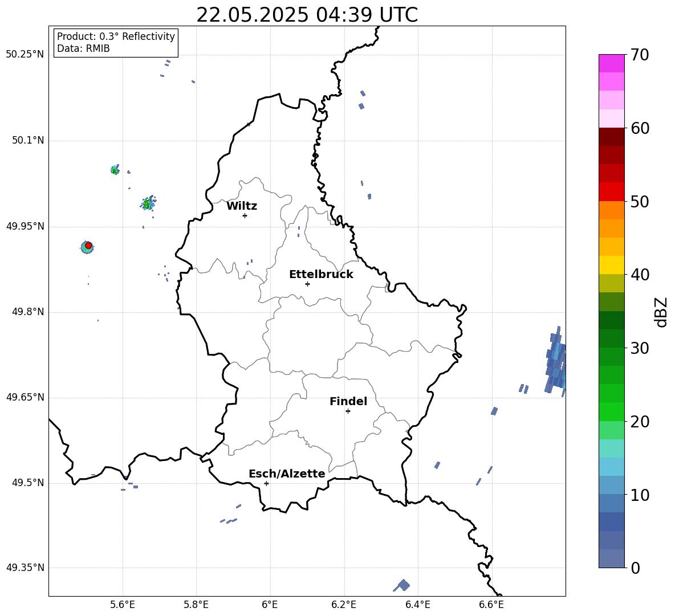Click the cross marker below Esch/Alzette
Image resolution: width=675 pixels, height=616 pixels.
[266, 483]
